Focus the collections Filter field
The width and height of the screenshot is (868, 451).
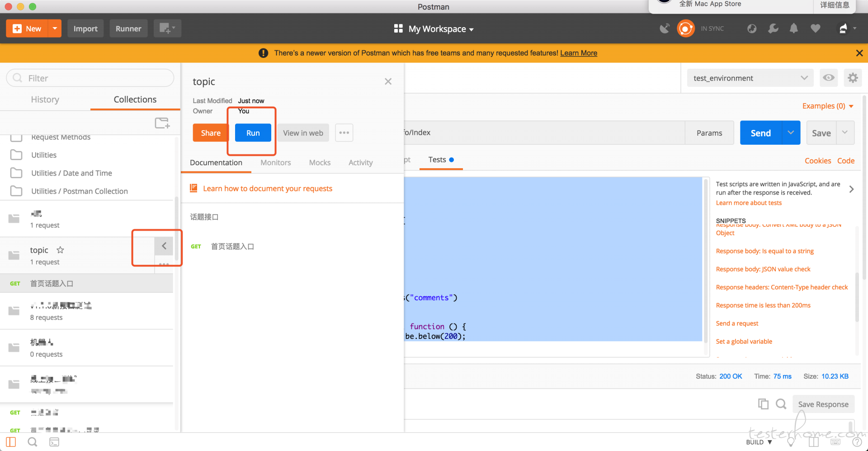click(90, 78)
